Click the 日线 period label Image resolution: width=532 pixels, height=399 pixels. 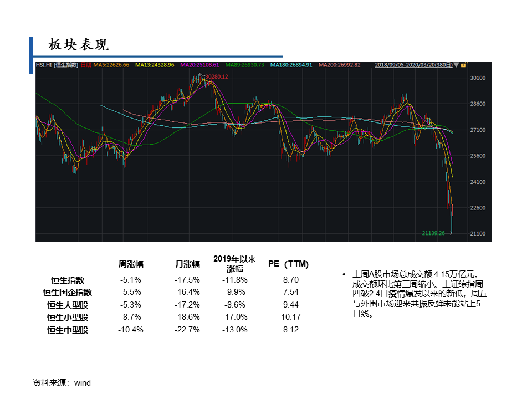point(86,65)
